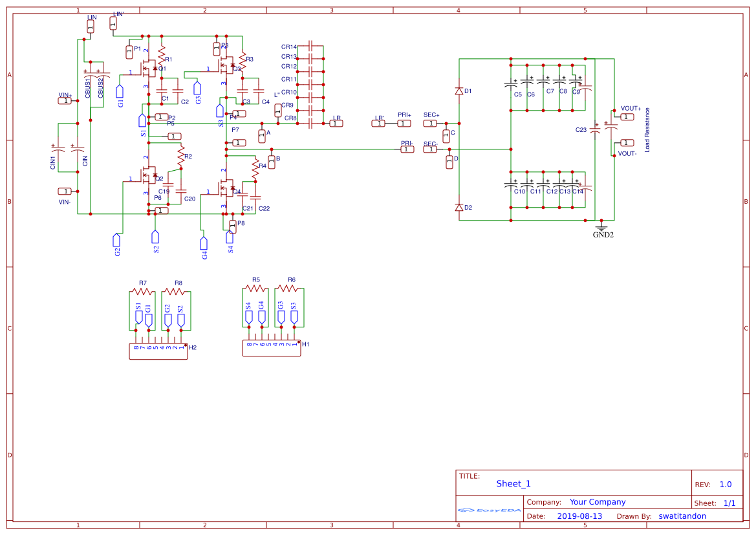Click diode D1 on the secondary side

tap(459, 89)
